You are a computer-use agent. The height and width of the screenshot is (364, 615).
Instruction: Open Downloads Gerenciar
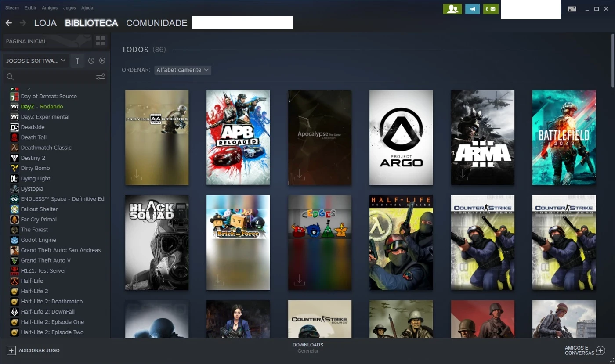[308, 348]
